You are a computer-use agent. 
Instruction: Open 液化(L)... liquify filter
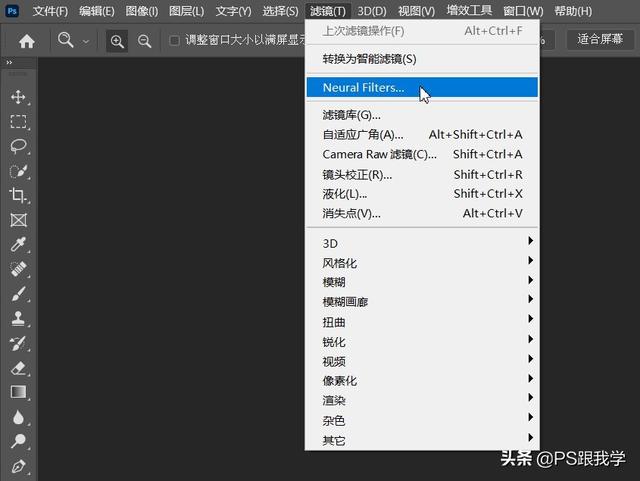click(x=422, y=194)
